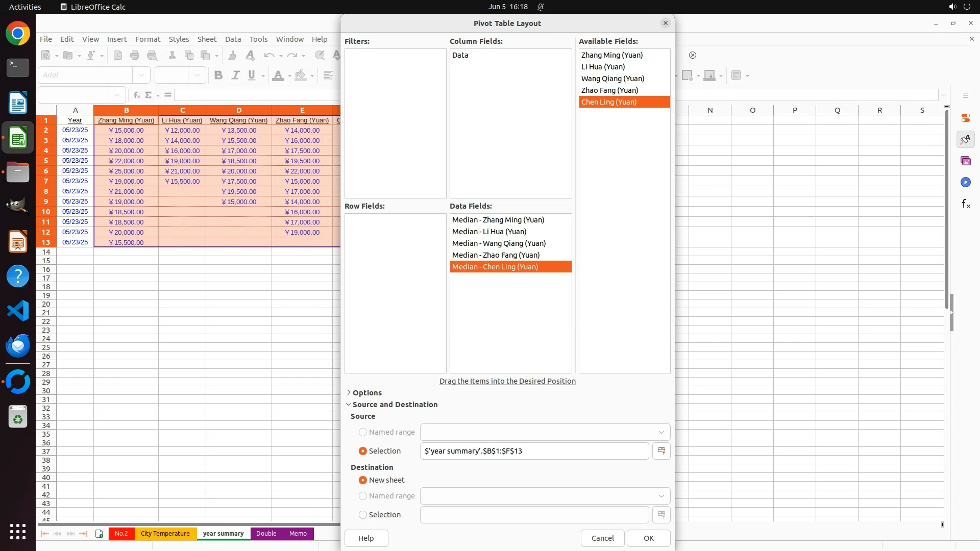
Task: Open the sidebar Navigator icon
Action: [965, 183]
